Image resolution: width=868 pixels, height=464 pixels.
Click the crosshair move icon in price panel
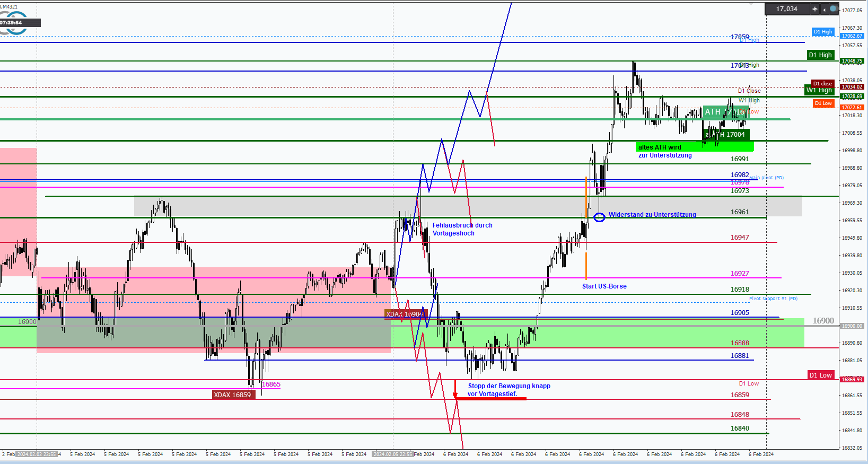[815, 9]
